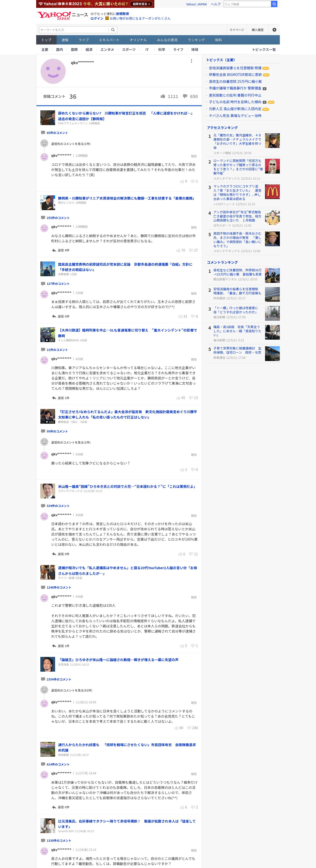The height and width of the screenshot is (868, 316).
Task: Play the 1:57 video thumbnail for 大井川鐵道
Action: click(x=47, y=335)
